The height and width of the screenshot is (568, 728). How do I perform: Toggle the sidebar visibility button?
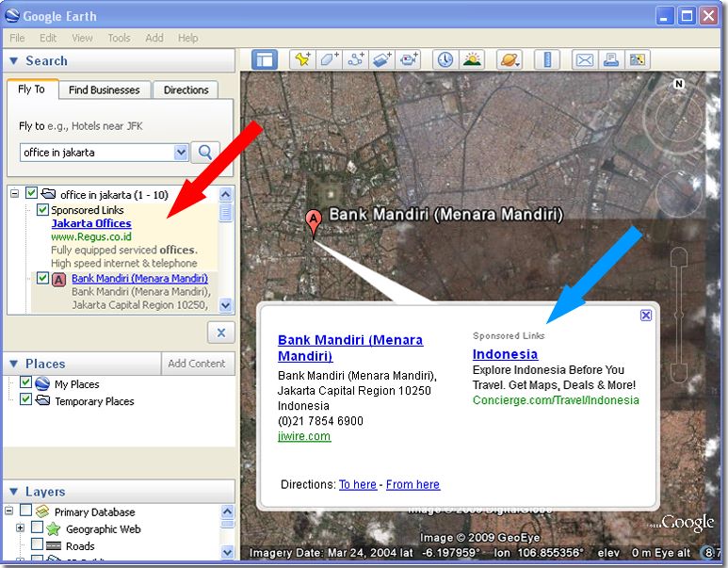point(265,59)
